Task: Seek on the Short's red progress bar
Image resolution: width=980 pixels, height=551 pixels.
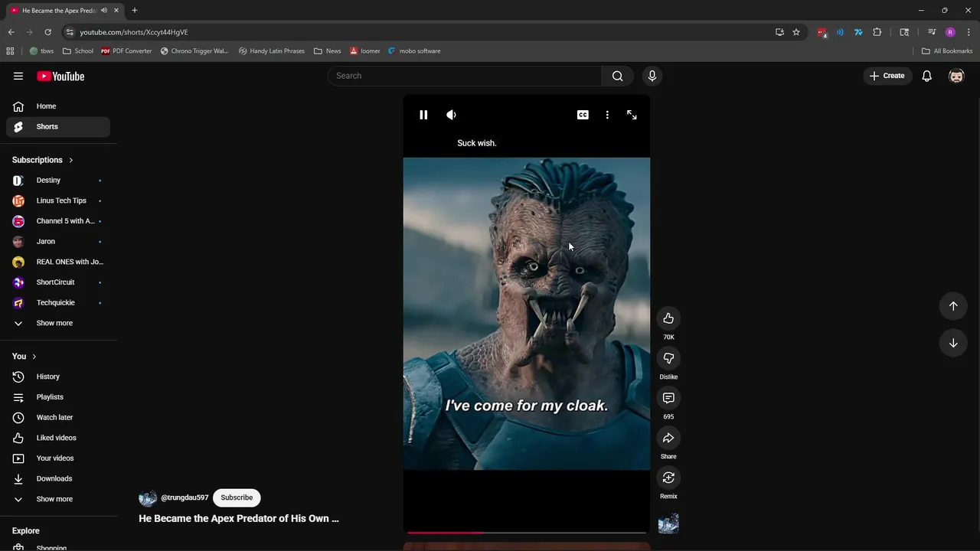Action: coord(527,532)
